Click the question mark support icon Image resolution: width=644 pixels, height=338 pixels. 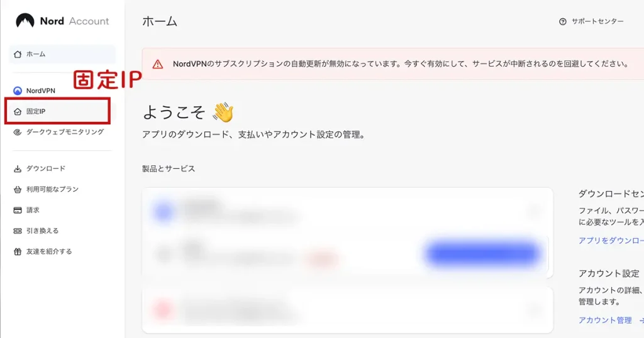(x=563, y=21)
